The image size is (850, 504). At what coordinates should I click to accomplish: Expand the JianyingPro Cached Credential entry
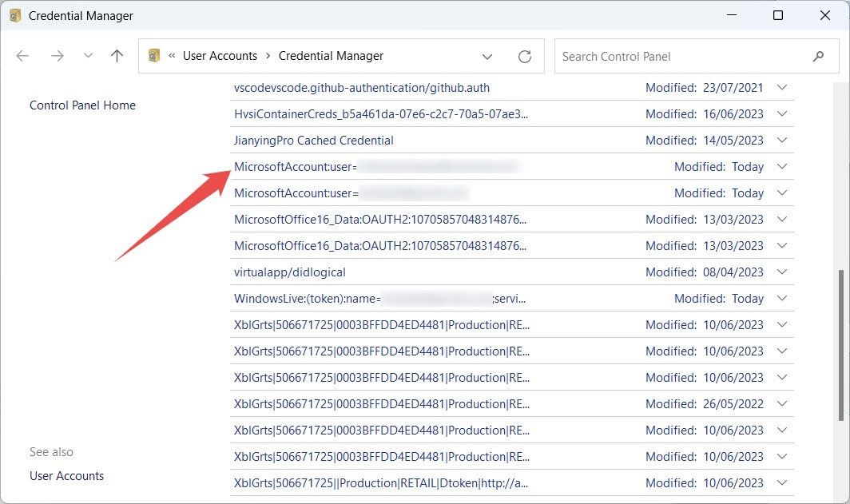click(782, 140)
